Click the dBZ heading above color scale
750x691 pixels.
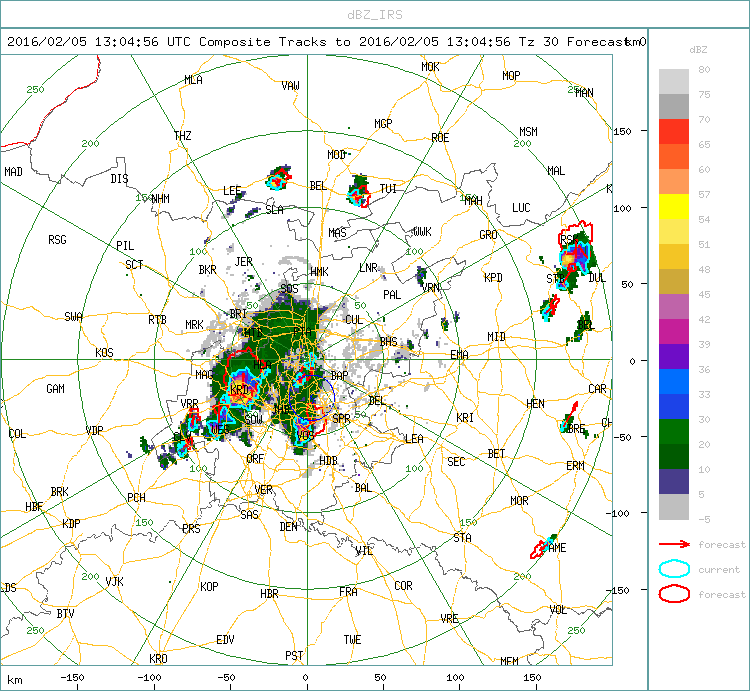tap(698, 50)
